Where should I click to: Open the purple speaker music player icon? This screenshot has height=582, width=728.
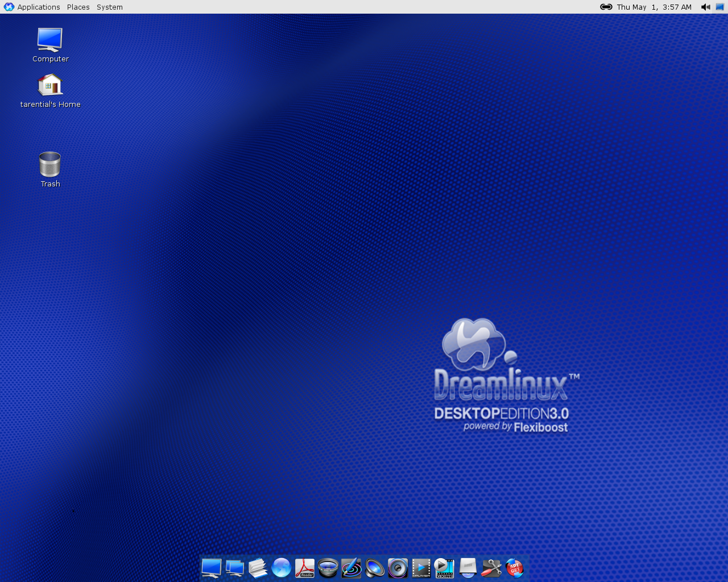click(x=398, y=568)
